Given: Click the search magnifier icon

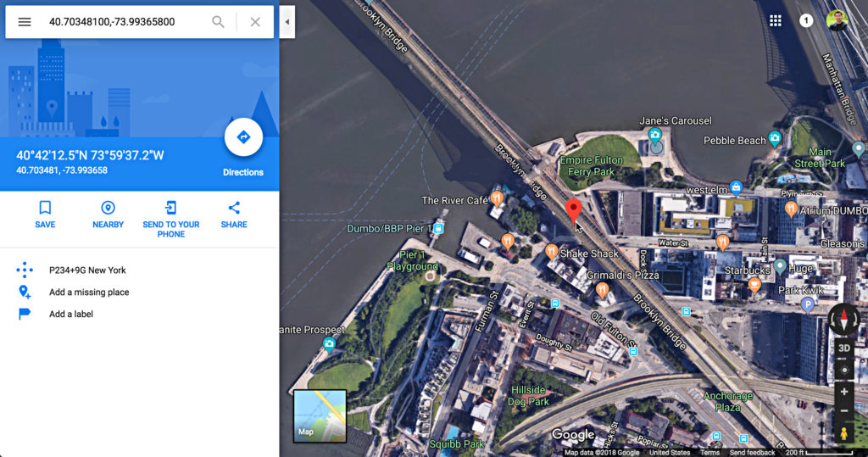Looking at the screenshot, I should pyautogui.click(x=218, y=22).
